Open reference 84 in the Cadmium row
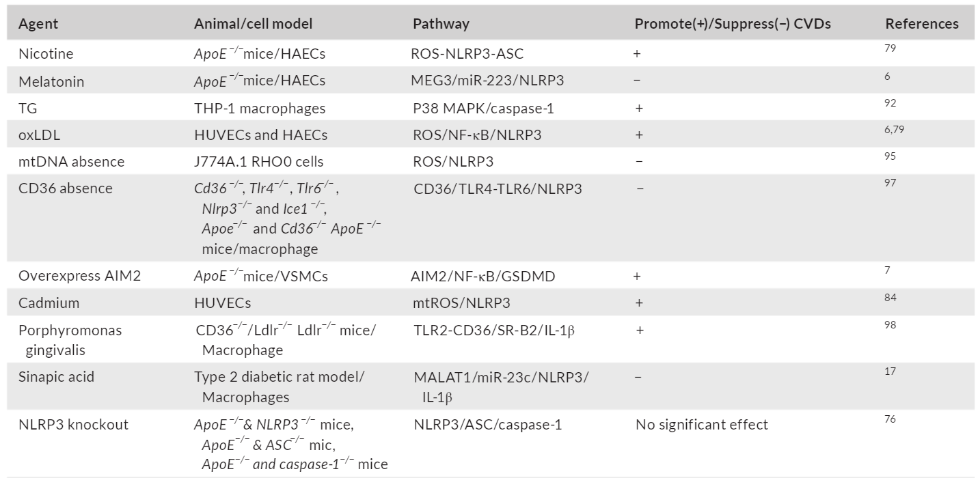This screenshot has height=478, width=980. 890,298
